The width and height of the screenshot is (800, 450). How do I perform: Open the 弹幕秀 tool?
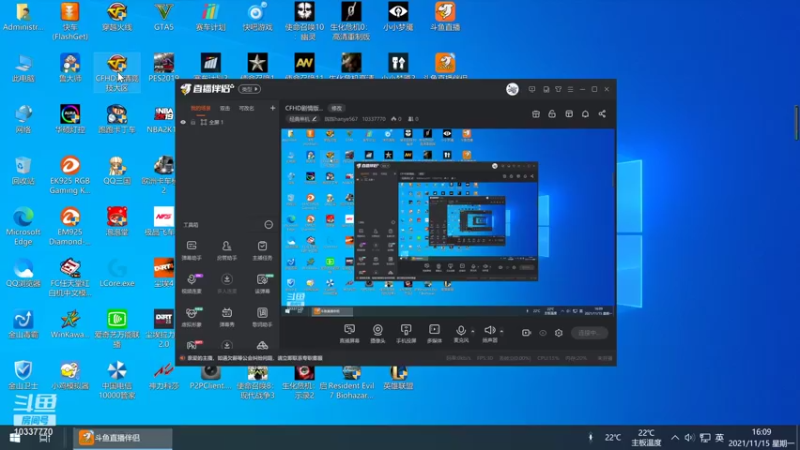227,316
